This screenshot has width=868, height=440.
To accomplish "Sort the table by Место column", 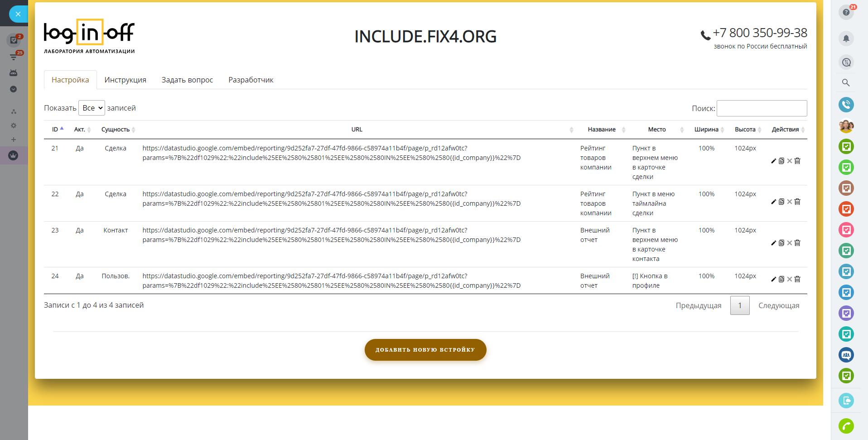I will (657, 130).
